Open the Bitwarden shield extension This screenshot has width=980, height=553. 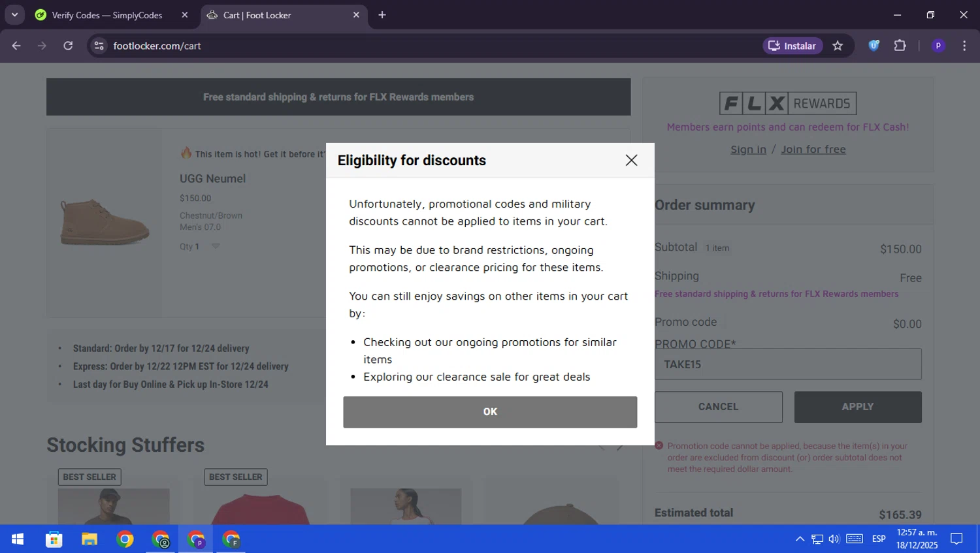click(874, 46)
